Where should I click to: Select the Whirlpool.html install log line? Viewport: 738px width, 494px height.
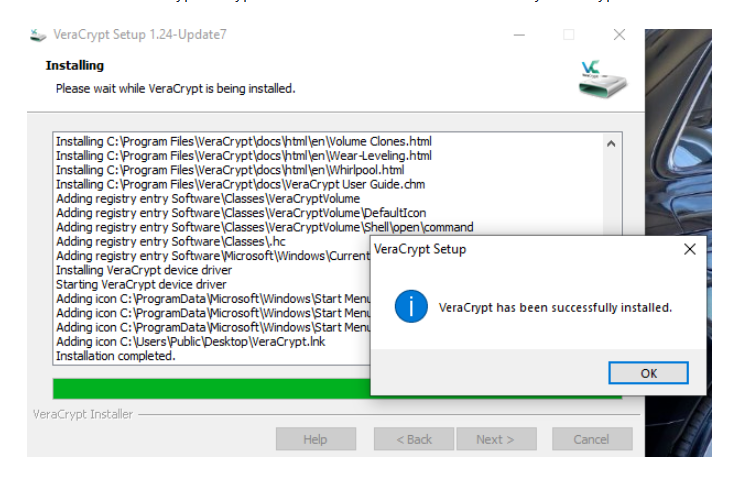point(230,170)
